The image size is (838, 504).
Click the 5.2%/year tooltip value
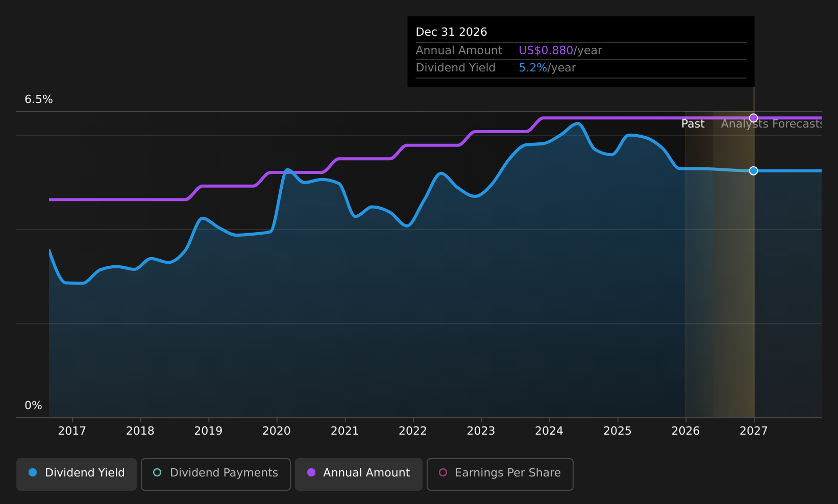click(547, 68)
